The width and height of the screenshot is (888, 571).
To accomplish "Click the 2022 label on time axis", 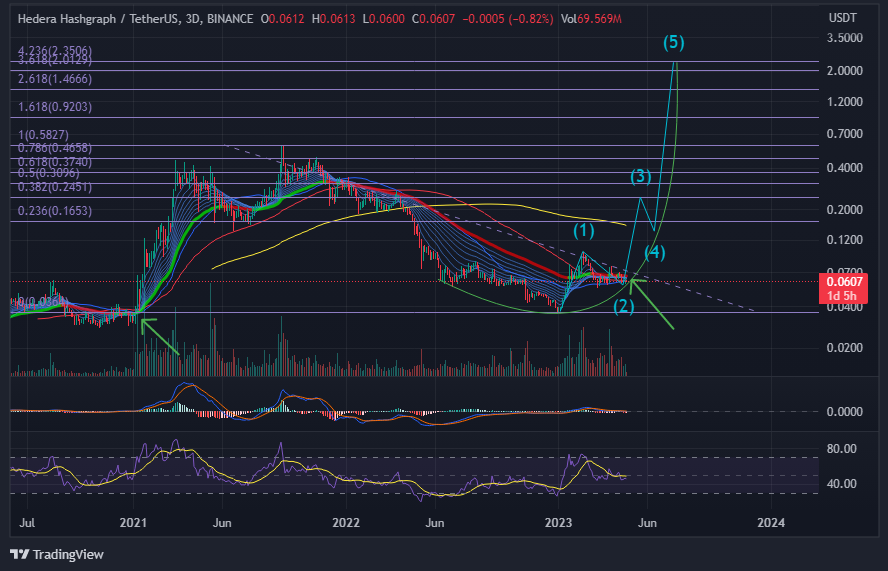I will pos(345,522).
